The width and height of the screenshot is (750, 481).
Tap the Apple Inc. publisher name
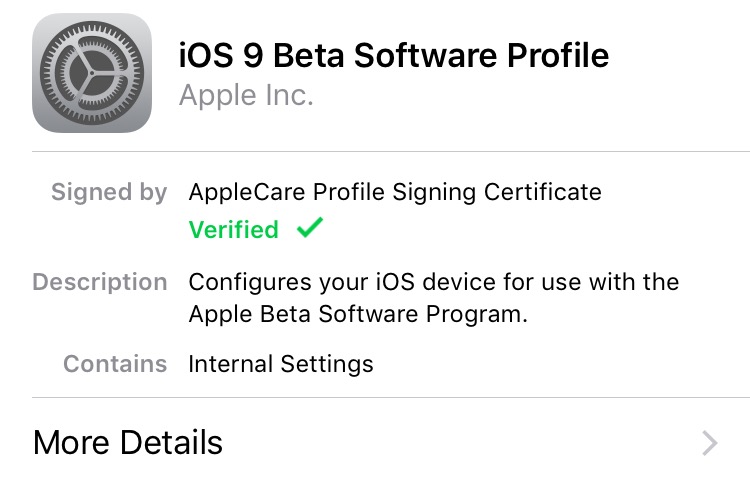(x=246, y=96)
